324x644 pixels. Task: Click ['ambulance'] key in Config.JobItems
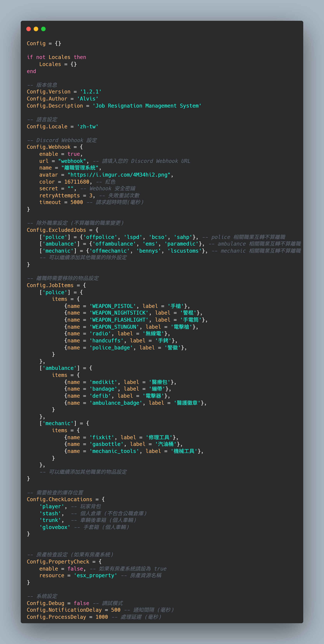click(59, 368)
